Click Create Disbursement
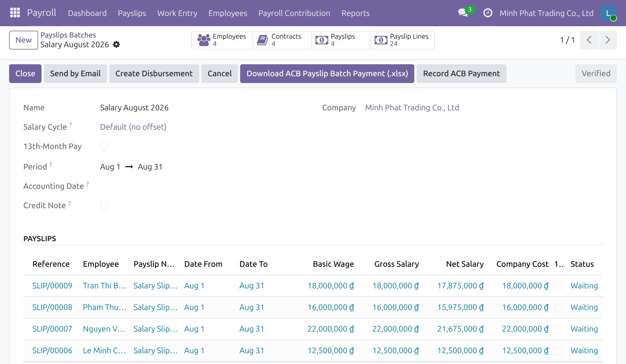The image size is (626, 364). (154, 74)
